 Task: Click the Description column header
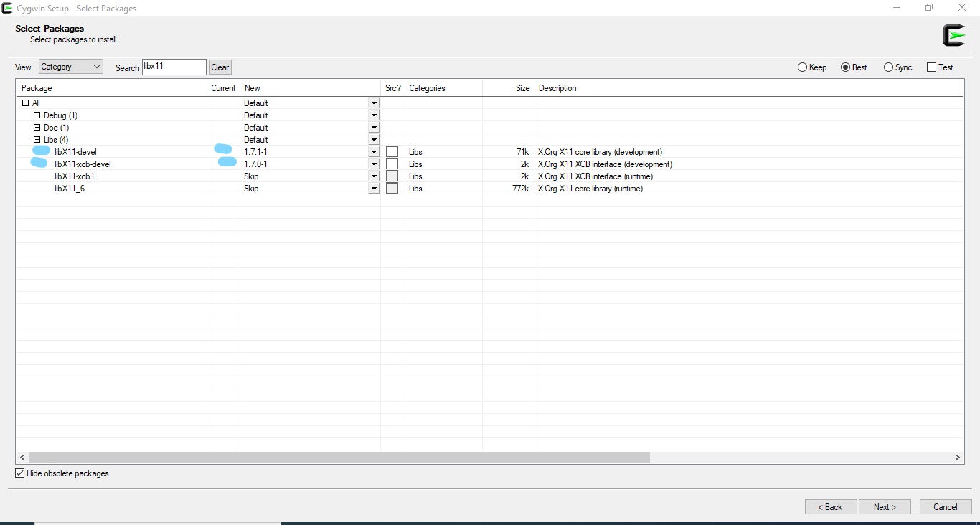click(748, 88)
